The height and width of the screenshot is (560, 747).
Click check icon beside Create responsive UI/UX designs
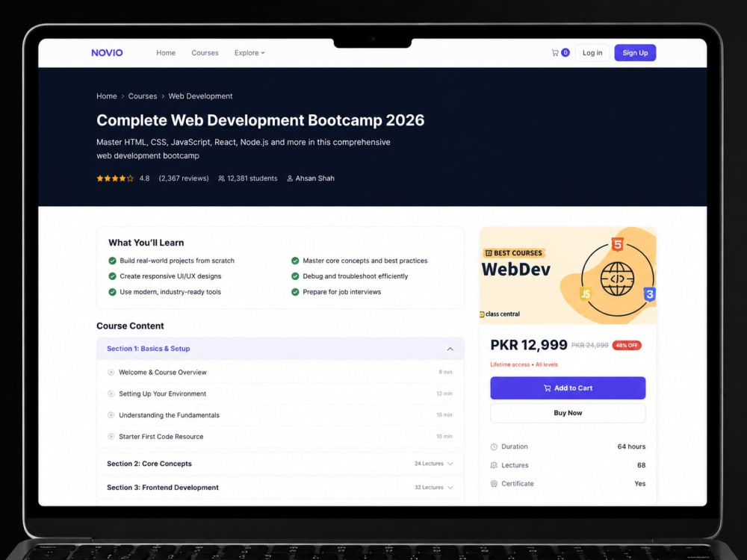point(113,276)
